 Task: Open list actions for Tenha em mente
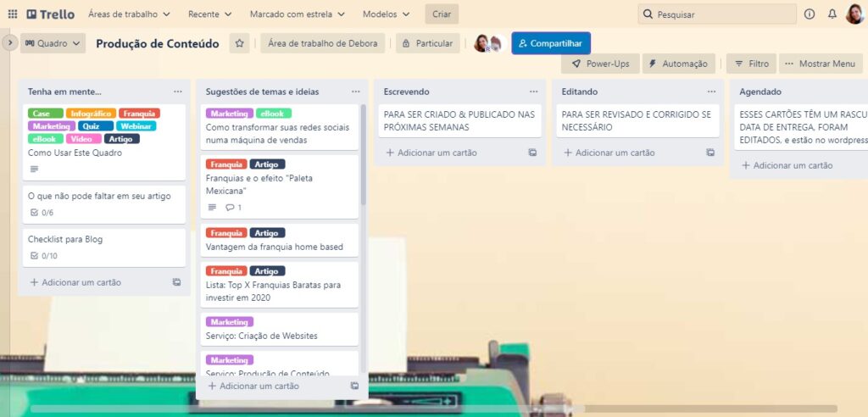click(x=178, y=92)
